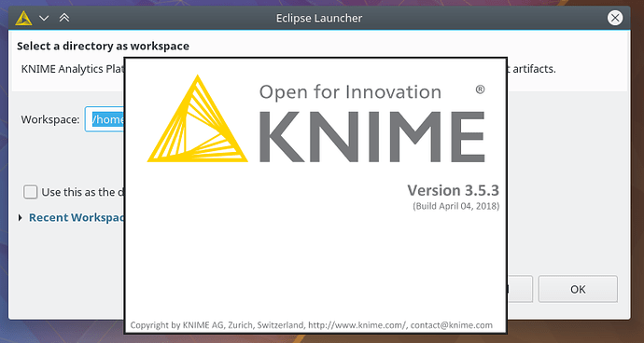
Task: Click the KNIME yellow triangle logo on the splash screen
Action: pos(198,119)
